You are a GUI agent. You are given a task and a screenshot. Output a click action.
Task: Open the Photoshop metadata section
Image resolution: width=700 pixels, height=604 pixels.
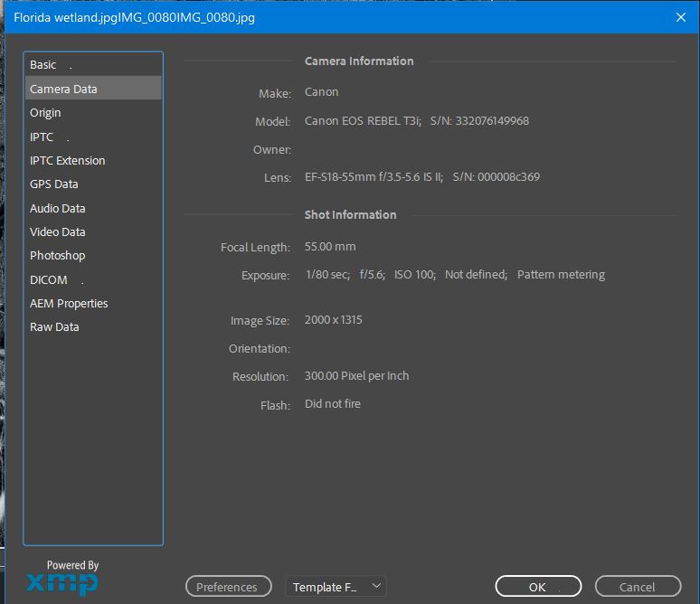(93, 255)
